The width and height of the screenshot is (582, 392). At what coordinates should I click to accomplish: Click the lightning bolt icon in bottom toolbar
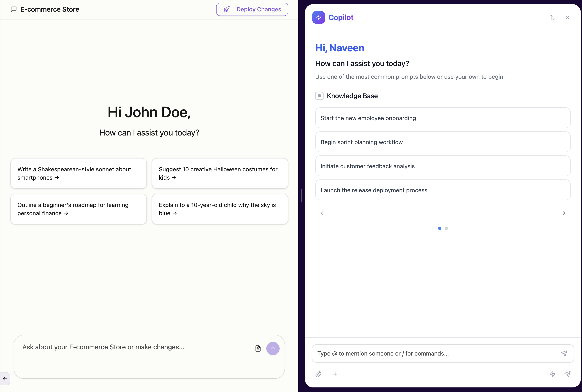pos(553,374)
